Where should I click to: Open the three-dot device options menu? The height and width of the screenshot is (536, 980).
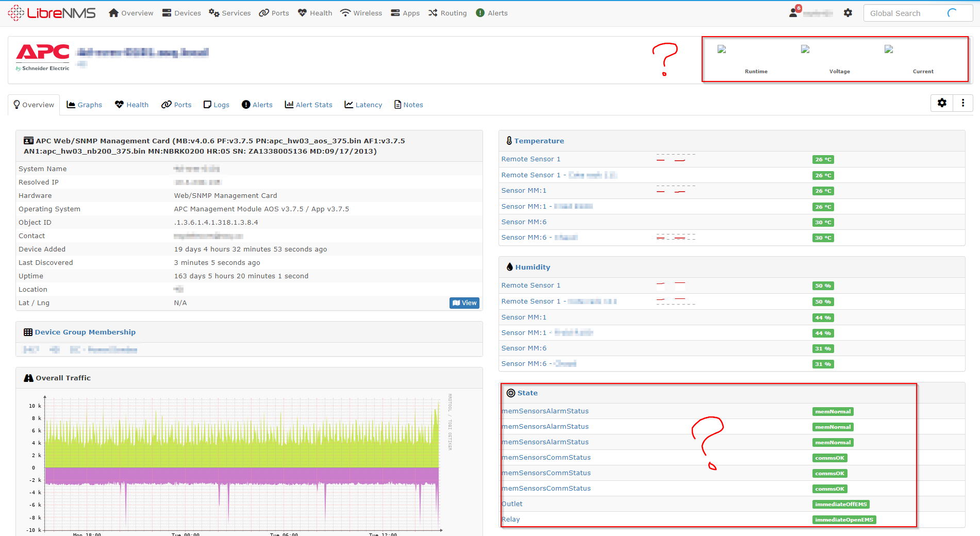tap(963, 103)
